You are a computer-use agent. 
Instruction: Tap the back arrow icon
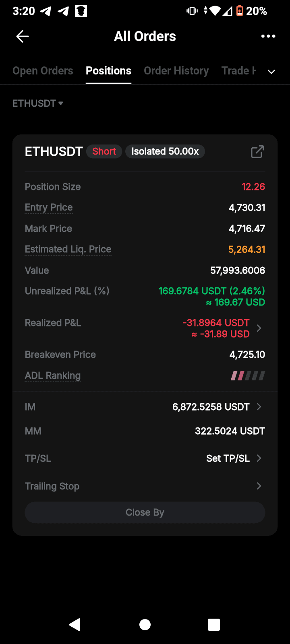tap(23, 36)
